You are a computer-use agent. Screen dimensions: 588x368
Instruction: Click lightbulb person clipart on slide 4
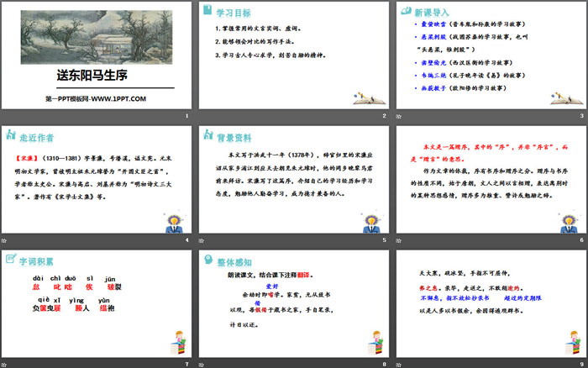pyautogui.click(x=174, y=223)
